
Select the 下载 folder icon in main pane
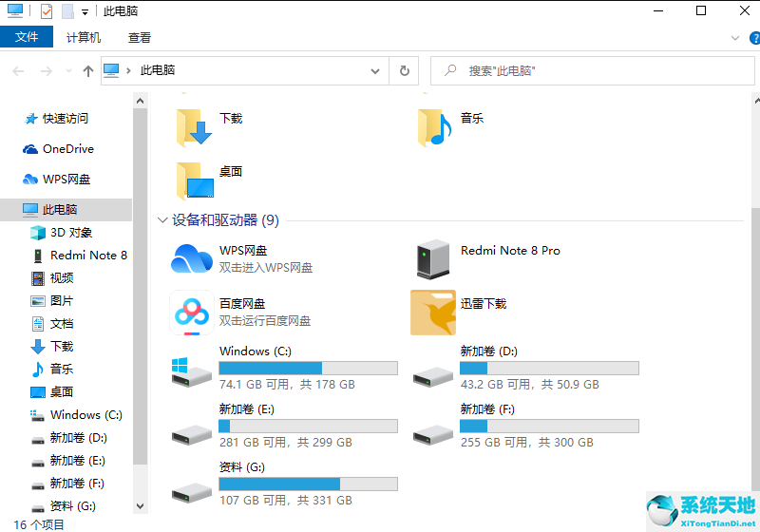click(x=194, y=127)
